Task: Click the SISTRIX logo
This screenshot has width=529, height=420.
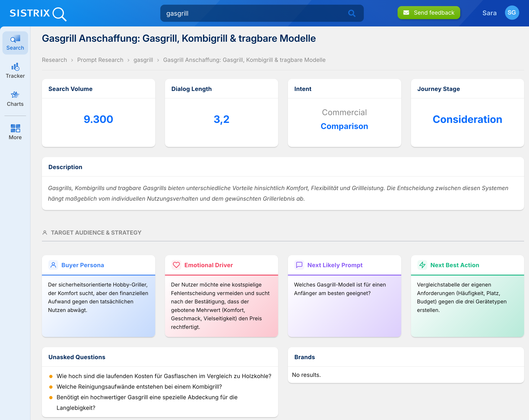Action: [38, 13]
